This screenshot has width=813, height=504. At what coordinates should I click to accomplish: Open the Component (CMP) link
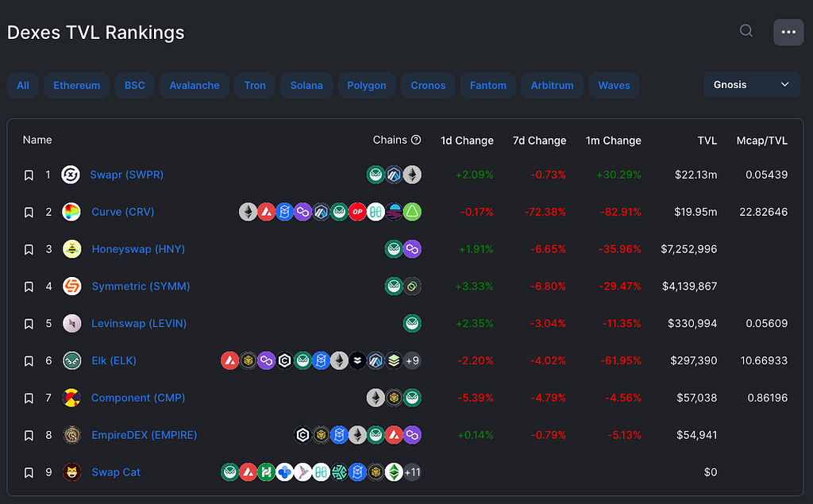138,398
